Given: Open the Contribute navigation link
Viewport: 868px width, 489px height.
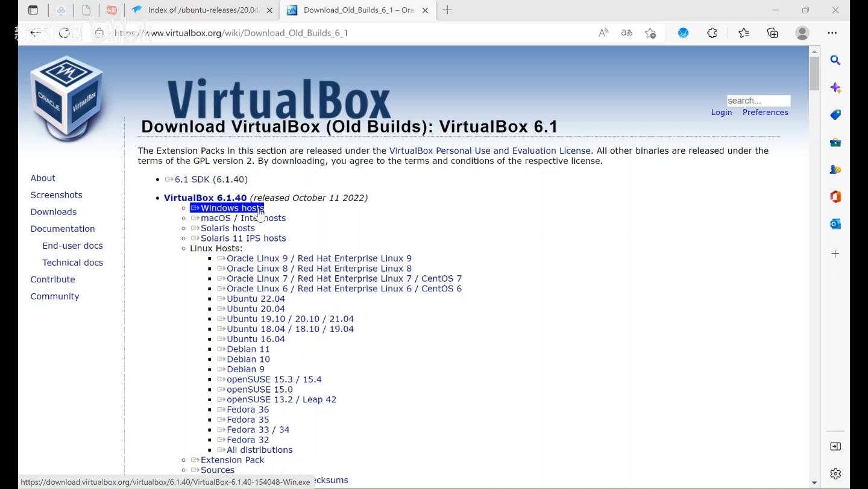Looking at the screenshot, I should 53,279.
